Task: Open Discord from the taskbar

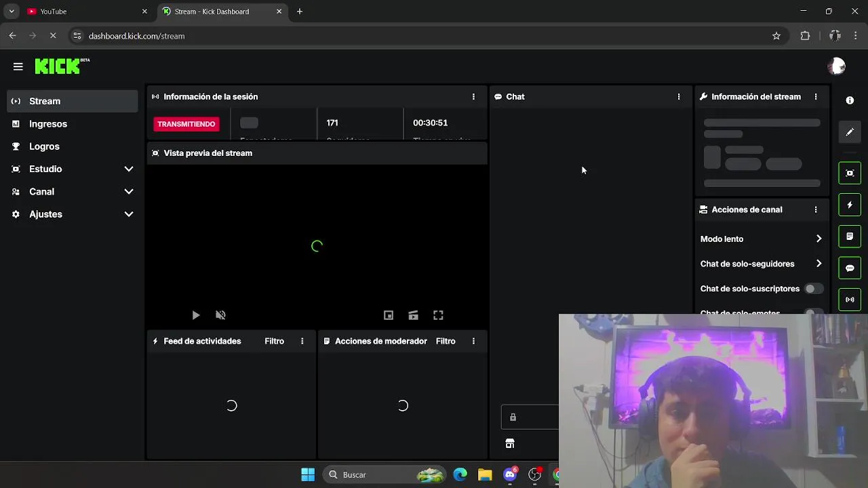Action: pos(510,474)
